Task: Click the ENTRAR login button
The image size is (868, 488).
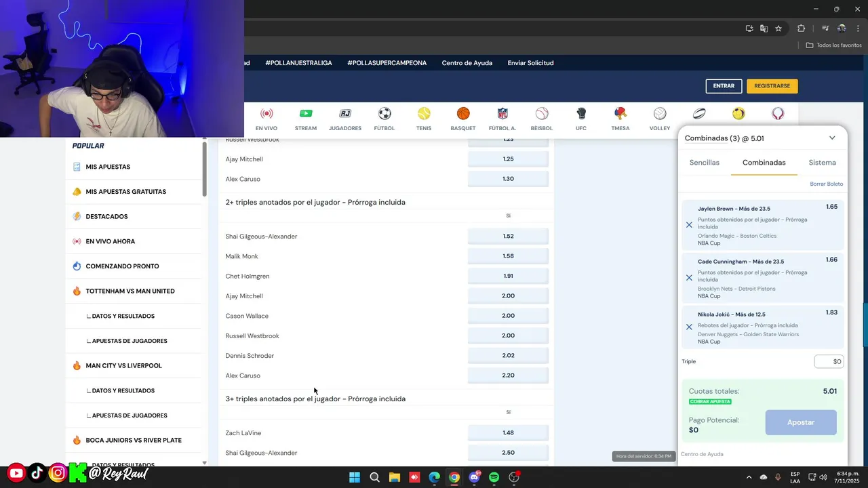Action: 724,86
